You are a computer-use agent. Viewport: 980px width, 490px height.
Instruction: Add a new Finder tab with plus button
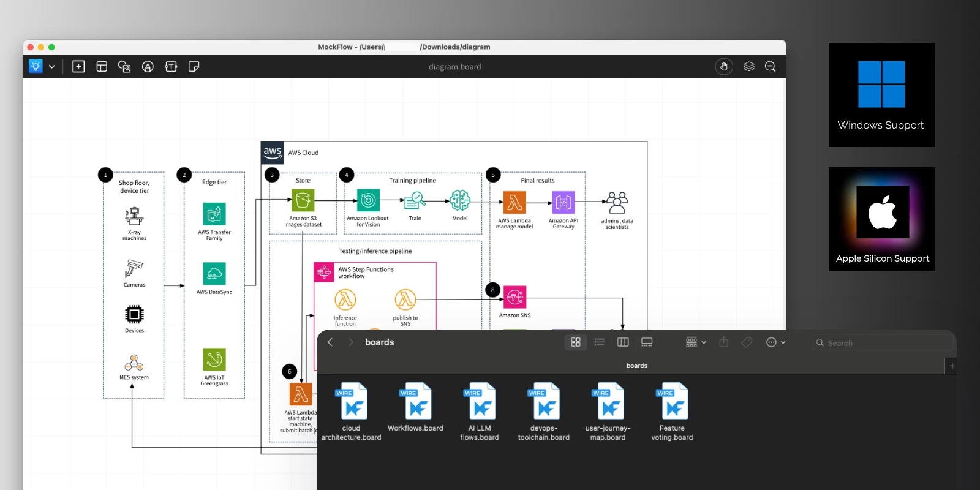pos(952,366)
